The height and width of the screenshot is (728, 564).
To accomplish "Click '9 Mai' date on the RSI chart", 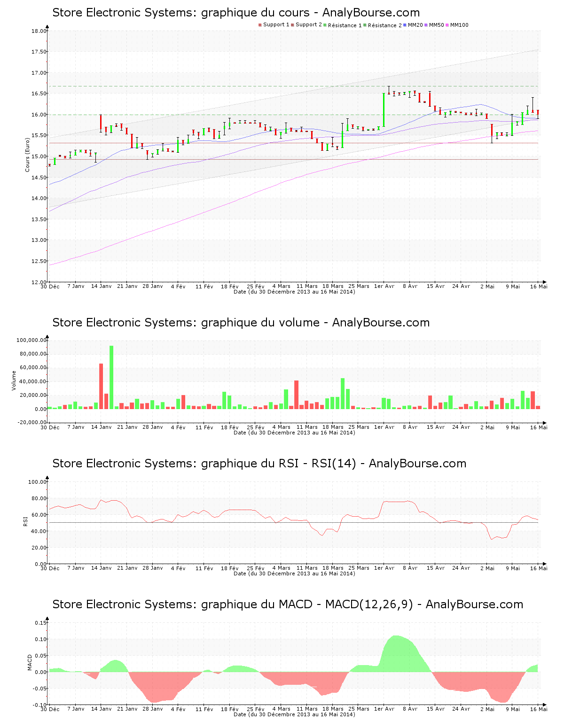I will [x=513, y=568].
